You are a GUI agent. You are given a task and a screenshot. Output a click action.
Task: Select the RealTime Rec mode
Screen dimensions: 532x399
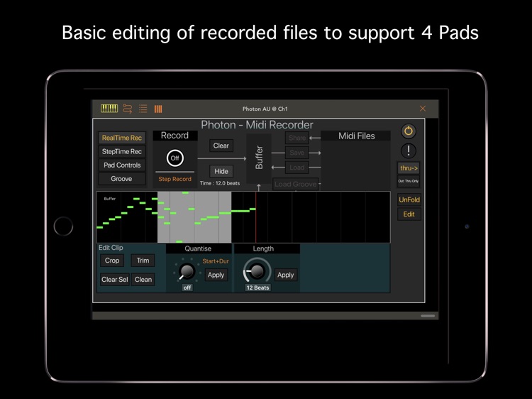click(122, 138)
